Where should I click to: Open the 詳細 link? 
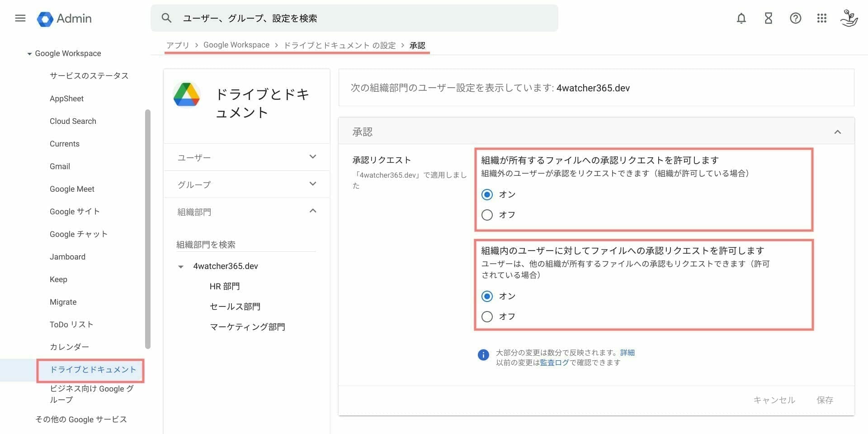(x=627, y=353)
